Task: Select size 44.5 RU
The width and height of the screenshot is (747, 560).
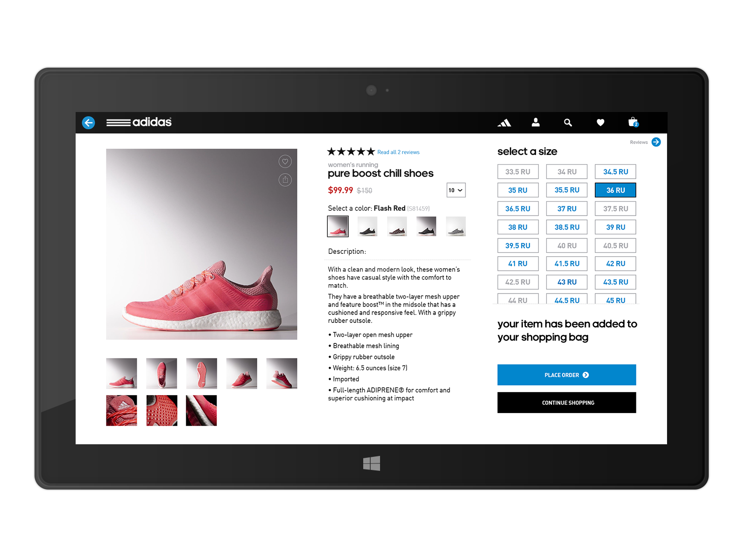Action: point(567,299)
